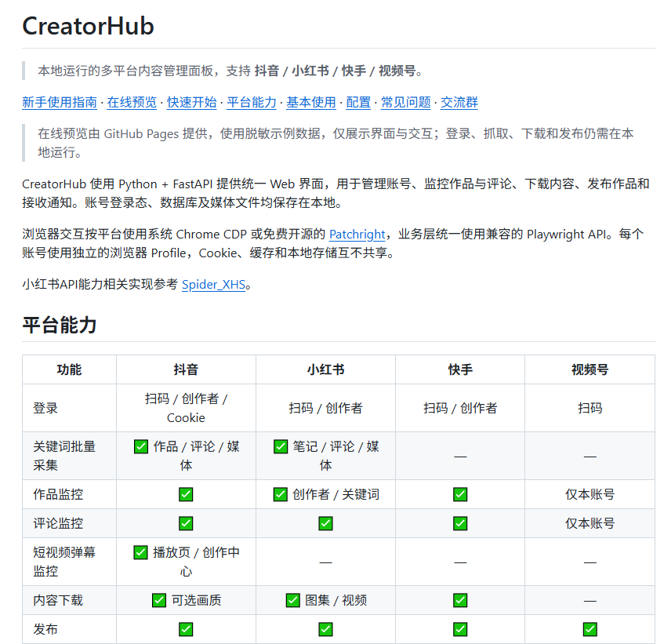Click 发布 check mark under 视频号
This screenshot has height=644, width=664.
click(590, 629)
